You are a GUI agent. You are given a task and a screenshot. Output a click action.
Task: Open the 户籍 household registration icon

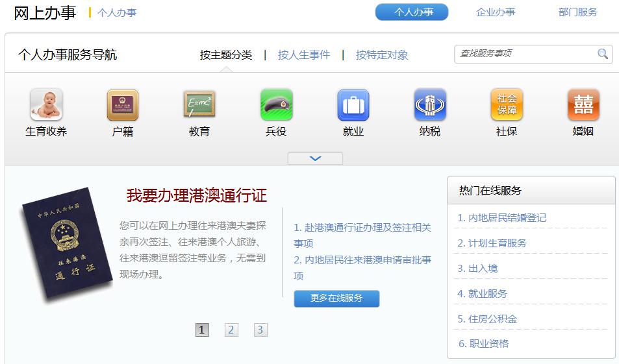click(123, 105)
